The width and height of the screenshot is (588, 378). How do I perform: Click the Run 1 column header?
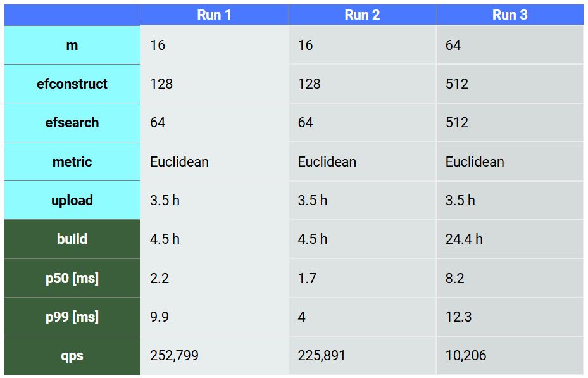214,15
